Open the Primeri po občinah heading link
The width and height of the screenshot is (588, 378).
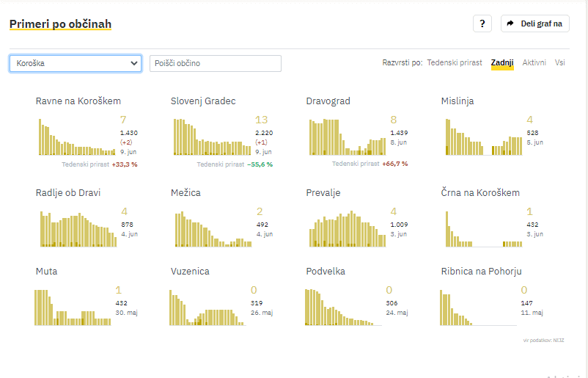tap(60, 24)
